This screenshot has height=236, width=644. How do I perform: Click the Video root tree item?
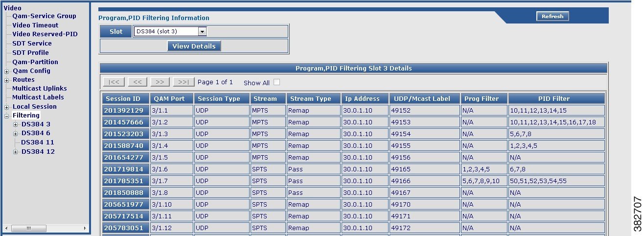click(12, 8)
